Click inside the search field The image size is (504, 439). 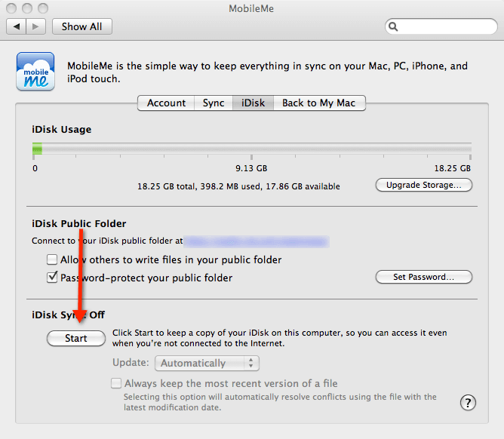point(441,26)
